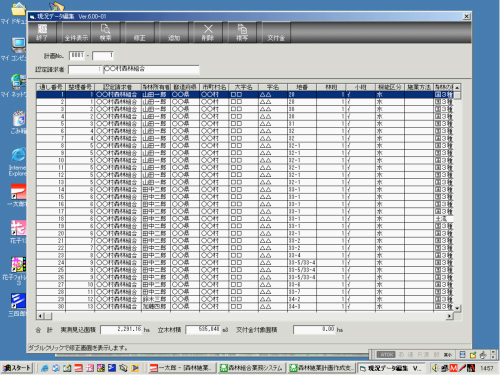Image resolution: width=500 pixels, height=375 pixels.
Task: Click owner 田中二郎 in row 14
Action: (x=156, y=190)
